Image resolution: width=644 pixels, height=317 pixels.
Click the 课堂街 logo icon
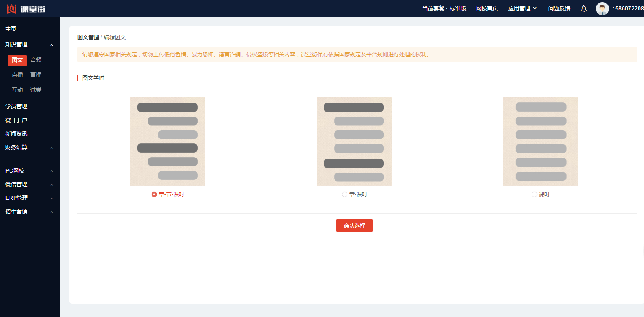[x=11, y=9]
